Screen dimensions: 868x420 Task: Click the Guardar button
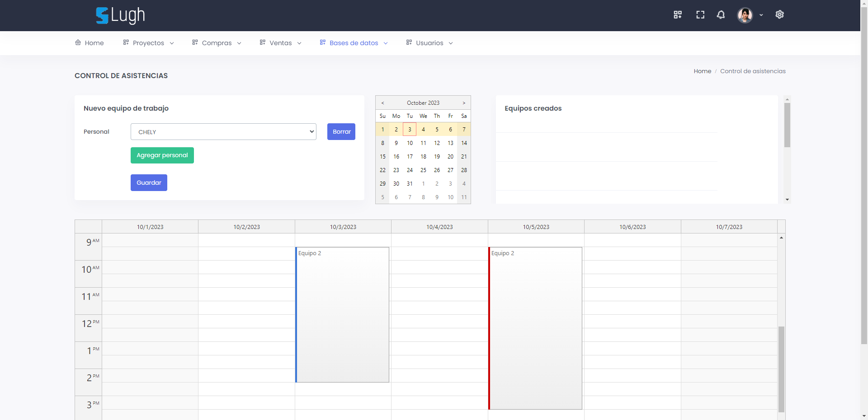(x=149, y=183)
